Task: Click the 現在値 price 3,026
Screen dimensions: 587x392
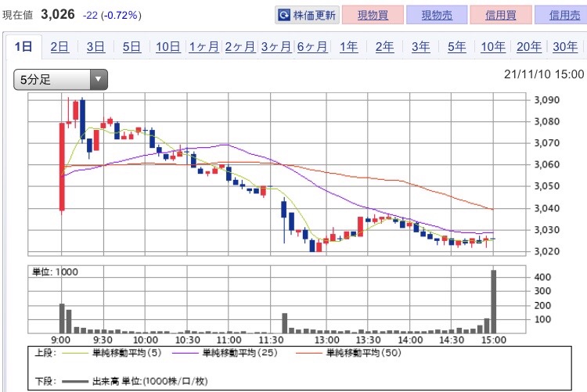Action: tap(58, 15)
